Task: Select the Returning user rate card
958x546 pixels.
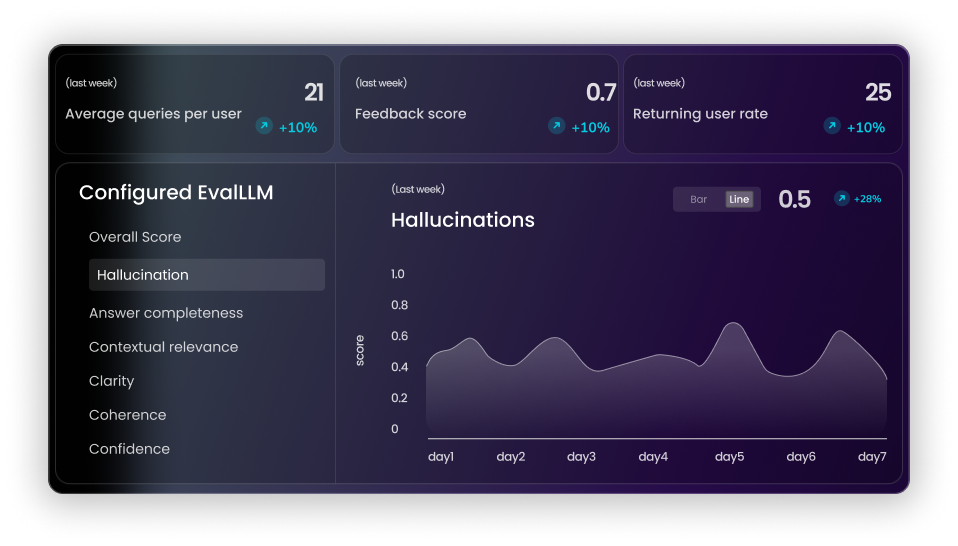Action: (x=762, y=104)
